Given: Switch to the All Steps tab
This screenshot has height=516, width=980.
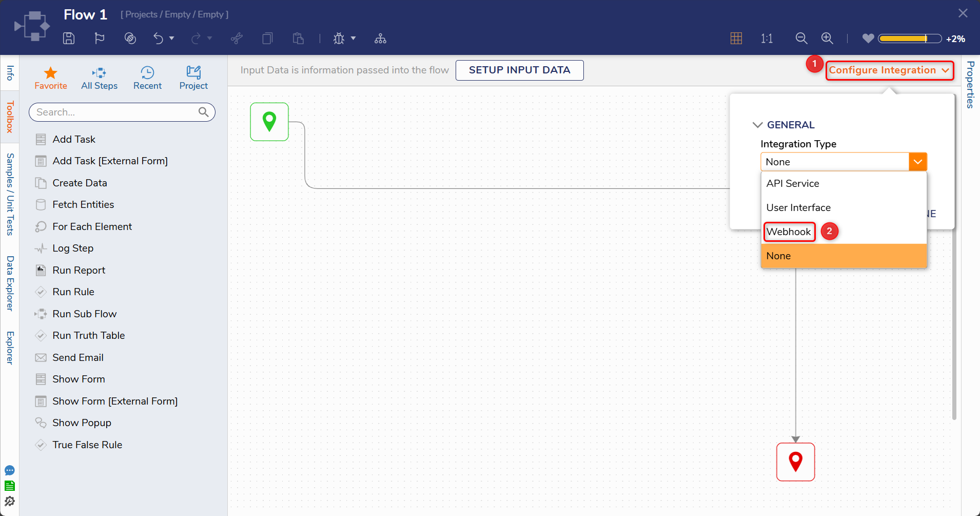Looking at the screenshot, I should click(99, 78).
